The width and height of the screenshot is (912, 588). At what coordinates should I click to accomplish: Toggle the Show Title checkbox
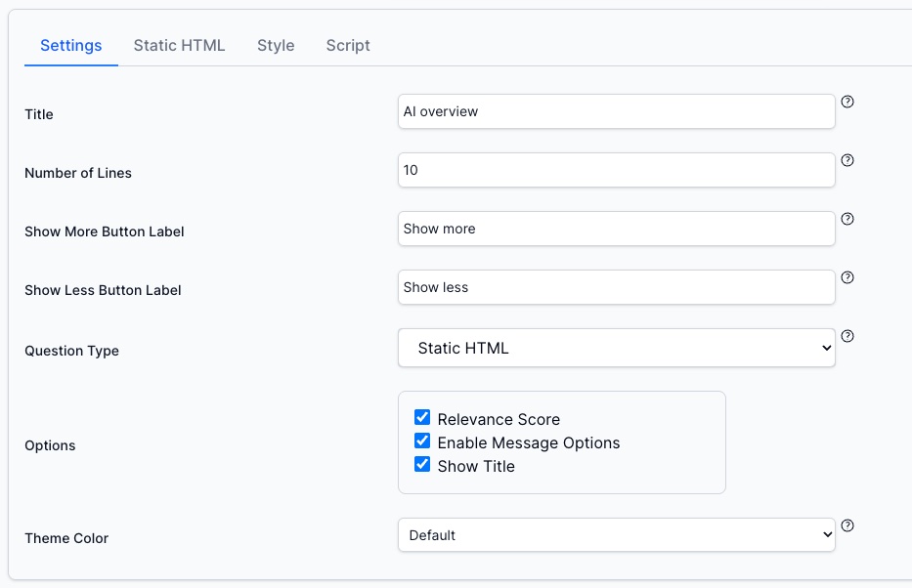tap(422, 465)
